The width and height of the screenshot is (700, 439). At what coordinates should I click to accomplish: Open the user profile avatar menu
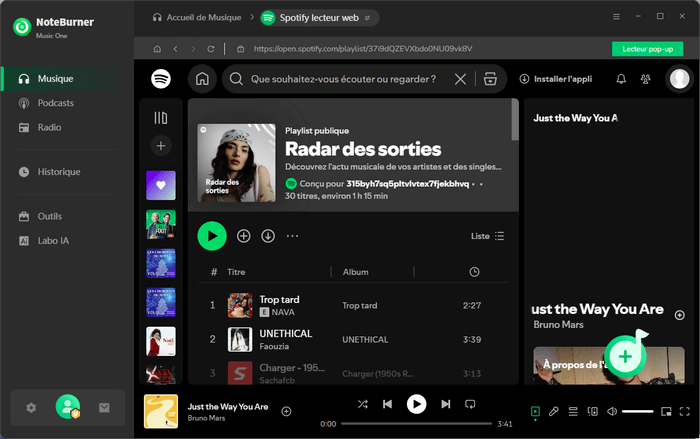coord(679,79)
